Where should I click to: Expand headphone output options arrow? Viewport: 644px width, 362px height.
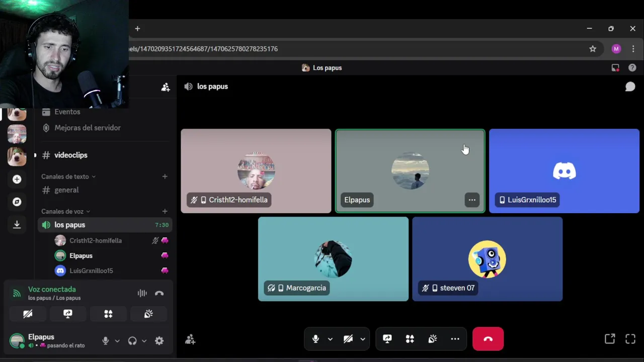[144, 341]
